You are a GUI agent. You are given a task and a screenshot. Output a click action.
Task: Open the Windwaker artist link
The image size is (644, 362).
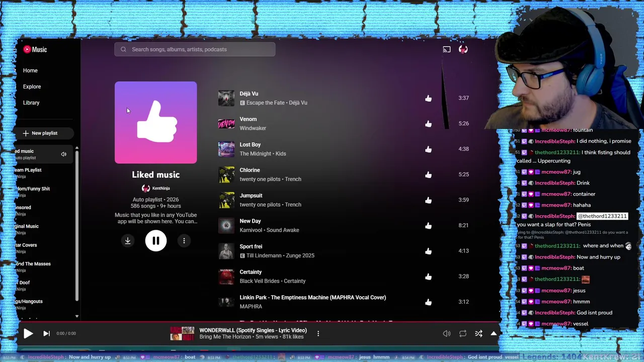click(253, 128)
